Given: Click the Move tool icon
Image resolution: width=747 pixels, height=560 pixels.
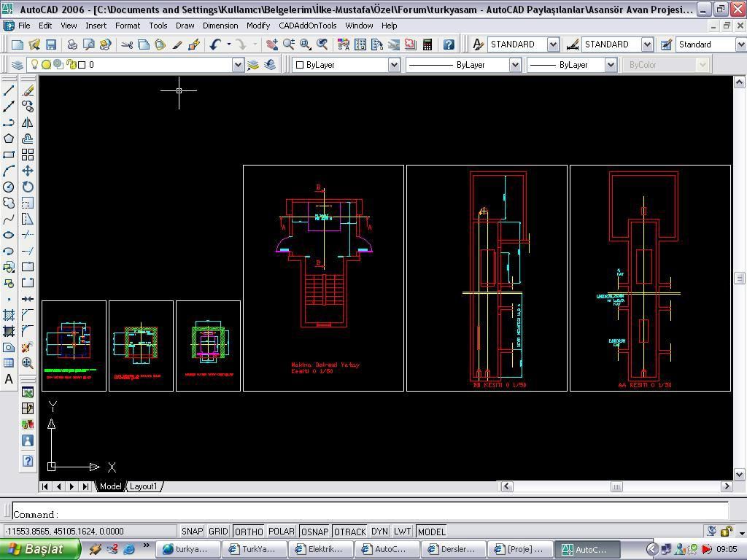Looking at the screenshot, I should [28, 171].
